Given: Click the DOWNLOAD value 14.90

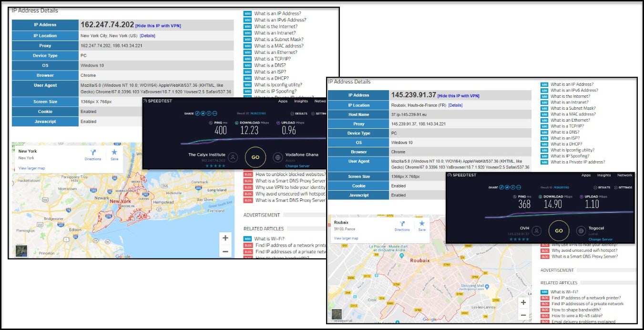Looking at the screenshot, I should click(x=552, y=204).
